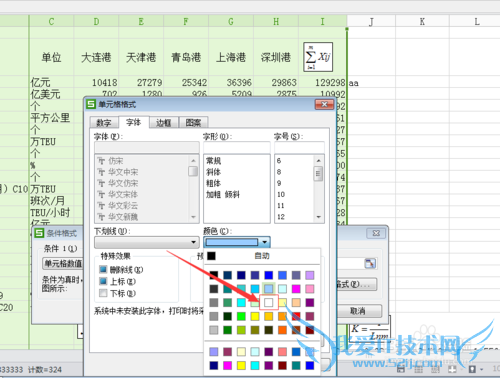500x378 pixels.
Task: Select column L header
Action: (477, 22)
